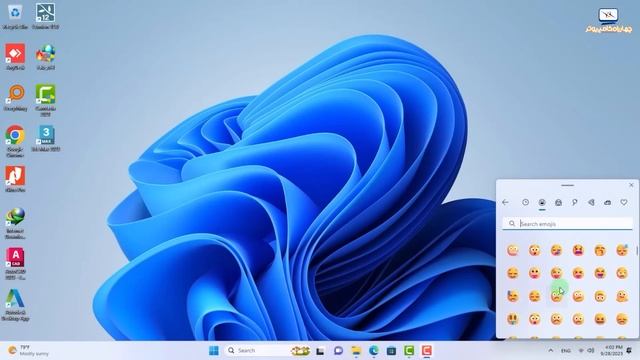Select the smiley faces emoji tab
The height and width of the screenshot is (360, 640).
(x=542, y=202)
